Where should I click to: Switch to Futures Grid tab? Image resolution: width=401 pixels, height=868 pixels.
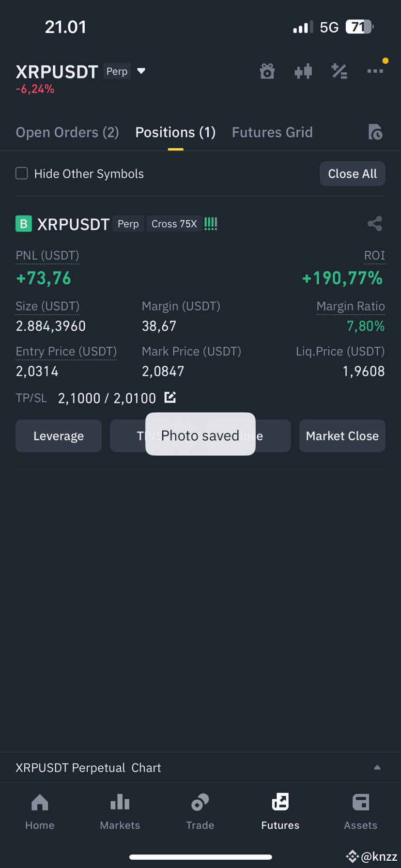point(272,132)
